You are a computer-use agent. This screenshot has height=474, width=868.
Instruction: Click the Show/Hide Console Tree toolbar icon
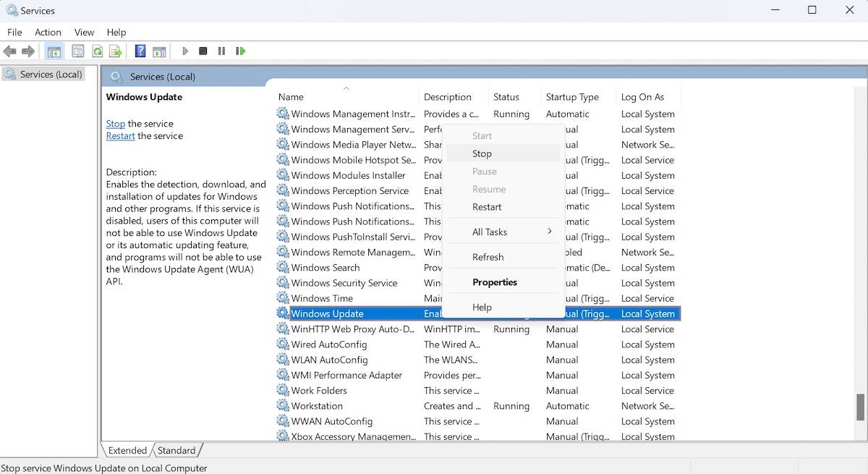click(x=54, y=51)
